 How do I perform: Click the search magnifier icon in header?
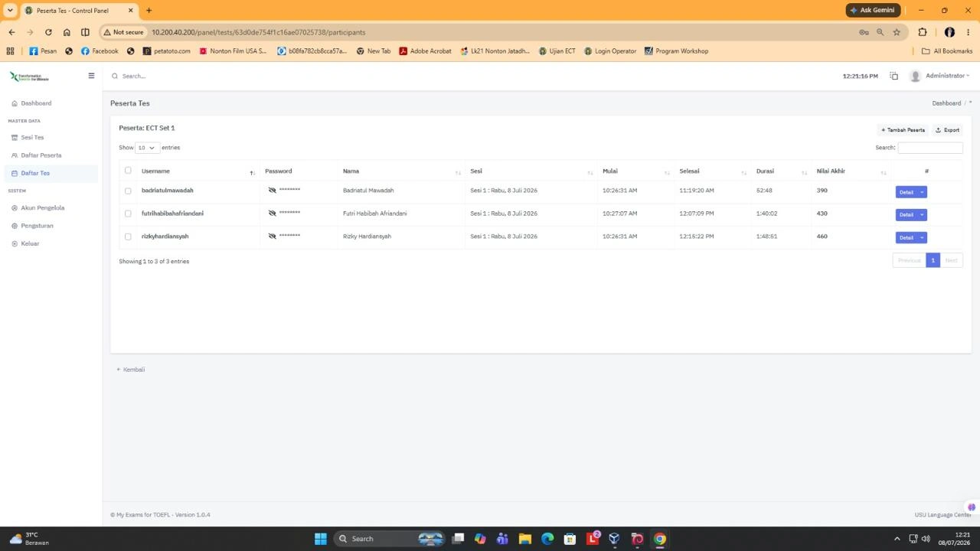115,76
